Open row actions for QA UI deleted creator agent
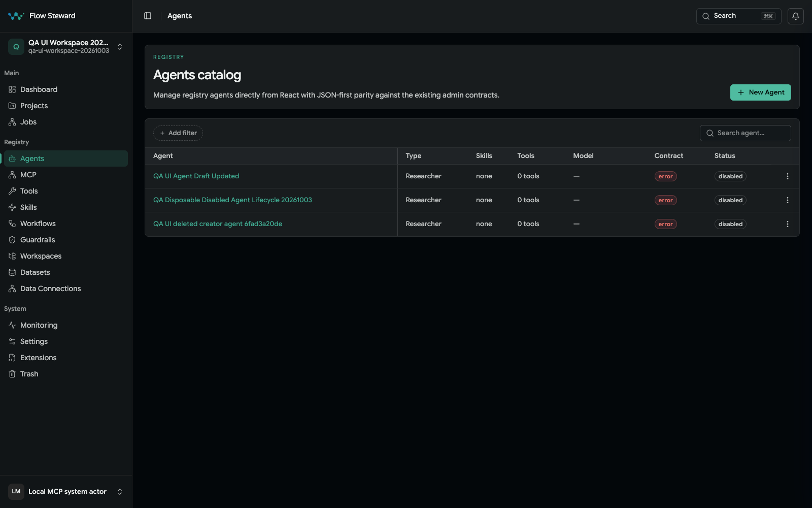This screenshot has height=508, width=812. (788, 224)
